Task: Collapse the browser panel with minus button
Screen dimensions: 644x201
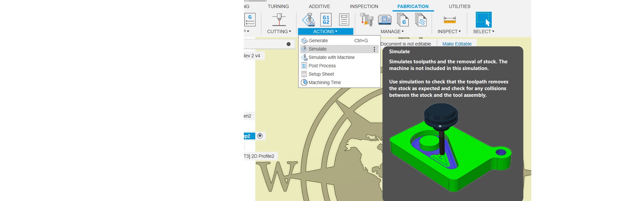Action: [x=288, y=44]
